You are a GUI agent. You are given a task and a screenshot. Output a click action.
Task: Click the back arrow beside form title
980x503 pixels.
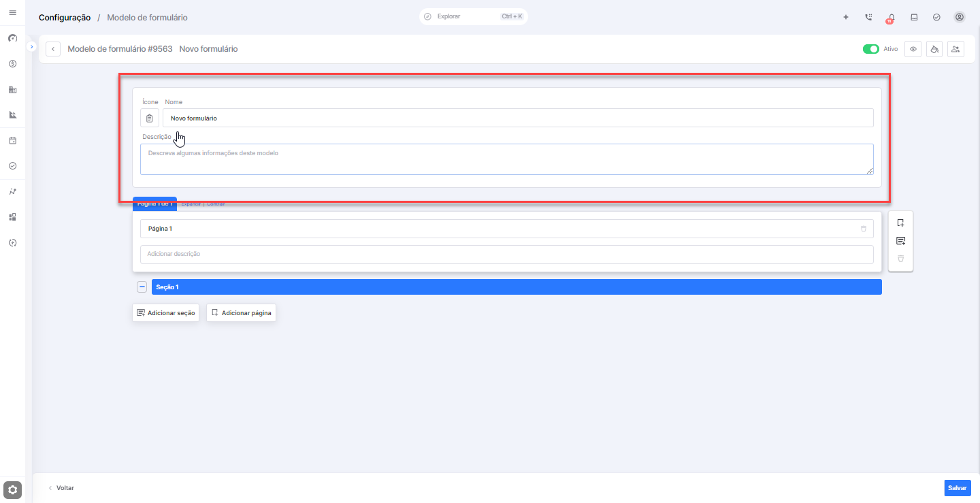pyautogui.click(x=53, y=49)
